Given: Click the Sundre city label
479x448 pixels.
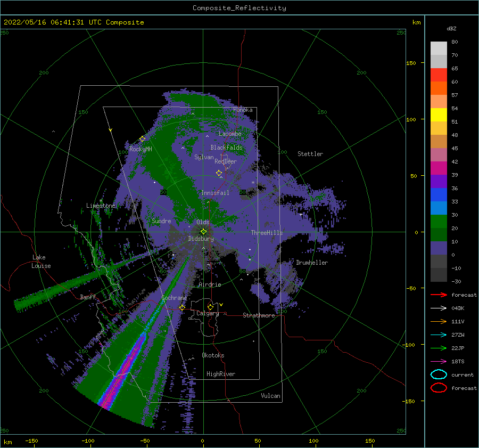Looking at the screenshot, I should pyautogui.click(x=161, y=221).
